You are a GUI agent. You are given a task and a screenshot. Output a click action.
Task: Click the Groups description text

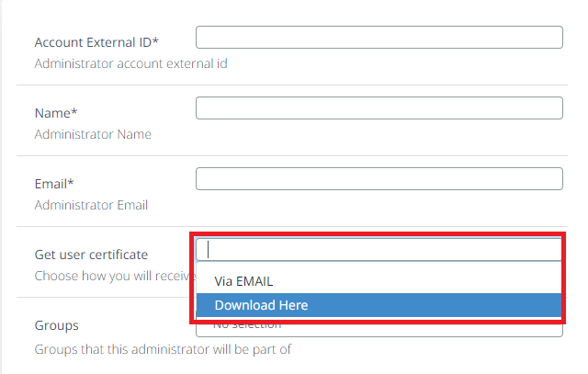point(163,349)
